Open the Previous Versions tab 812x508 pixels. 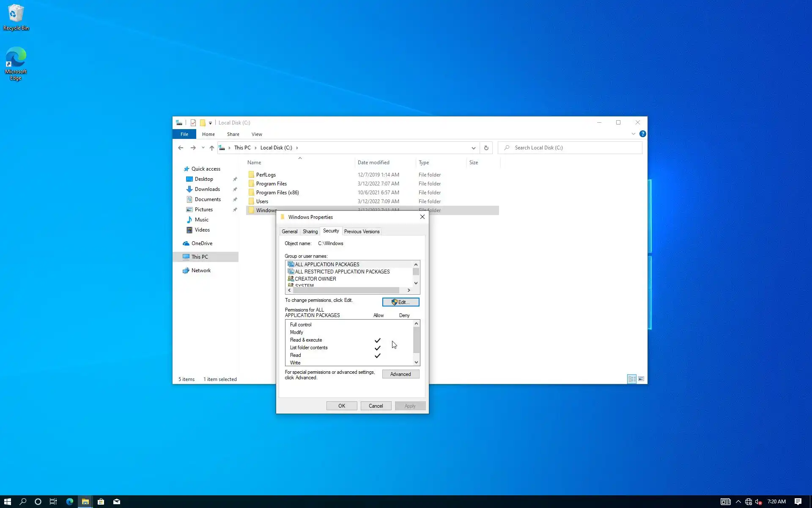(362, 232)
